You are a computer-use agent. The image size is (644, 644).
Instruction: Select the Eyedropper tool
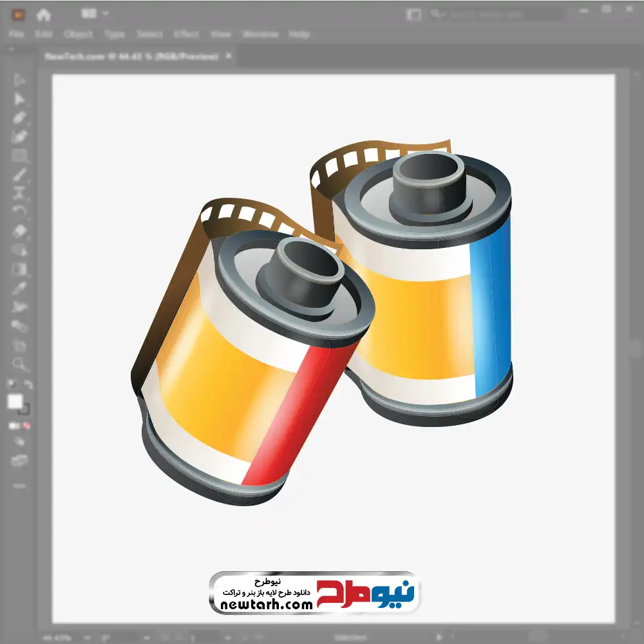click(19, 289)
